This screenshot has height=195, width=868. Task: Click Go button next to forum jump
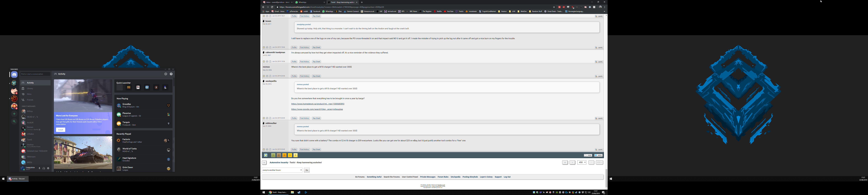click(307, 170)
